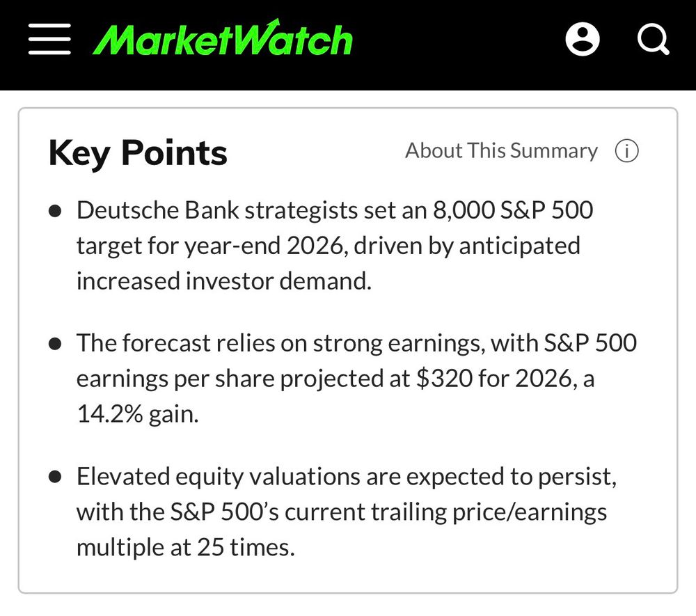Click the 'multiple at 25 times' text
696x616 pixels.
click(186, 548)
